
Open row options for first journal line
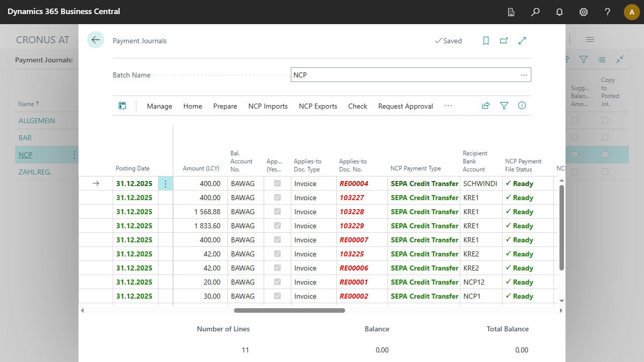coord(166,184)
